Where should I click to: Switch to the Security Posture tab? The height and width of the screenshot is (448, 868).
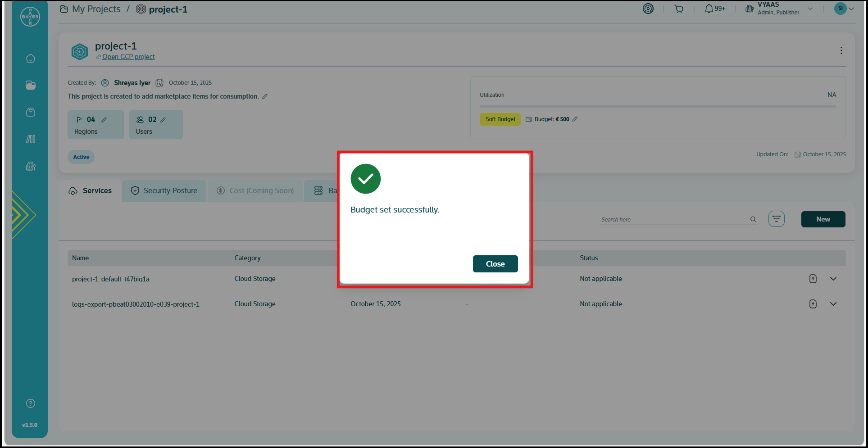click(164, 191)
